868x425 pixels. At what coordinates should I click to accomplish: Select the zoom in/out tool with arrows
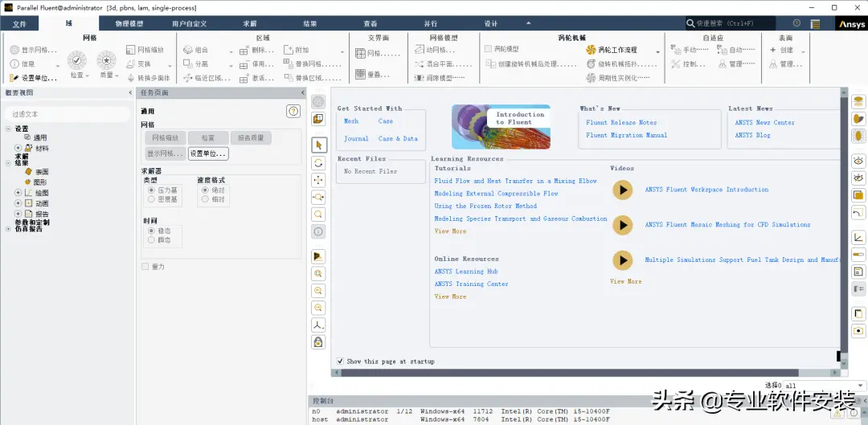pos(318,197)
